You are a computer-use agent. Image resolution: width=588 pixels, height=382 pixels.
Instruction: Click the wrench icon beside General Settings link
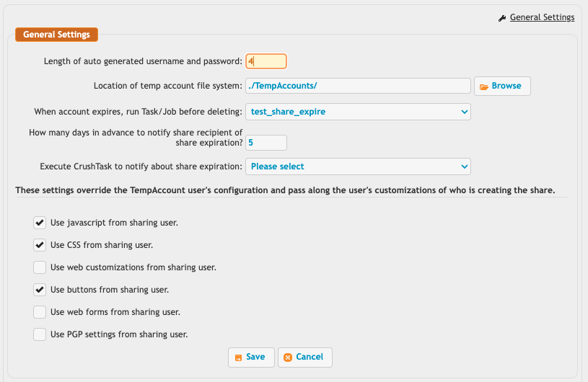tap(502, 18)
